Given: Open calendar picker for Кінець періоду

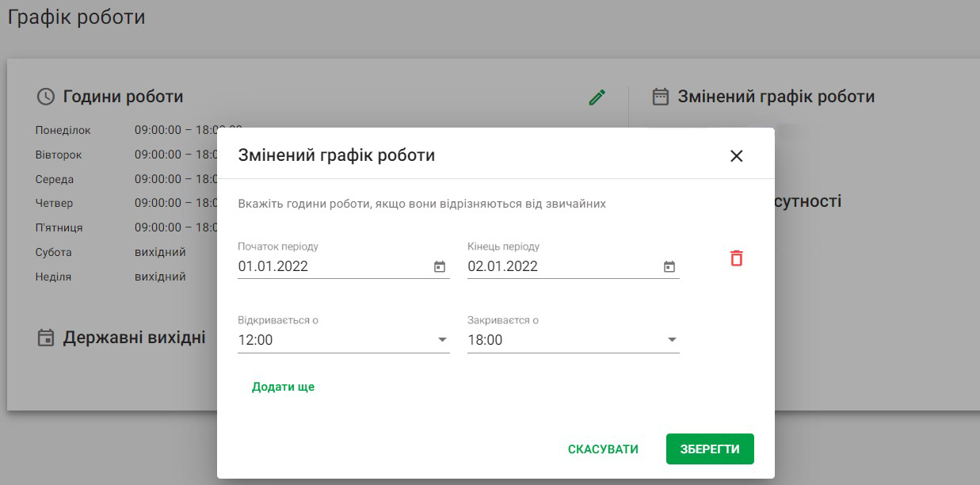Looking at the screenshot, I should (x=669, y=267).
